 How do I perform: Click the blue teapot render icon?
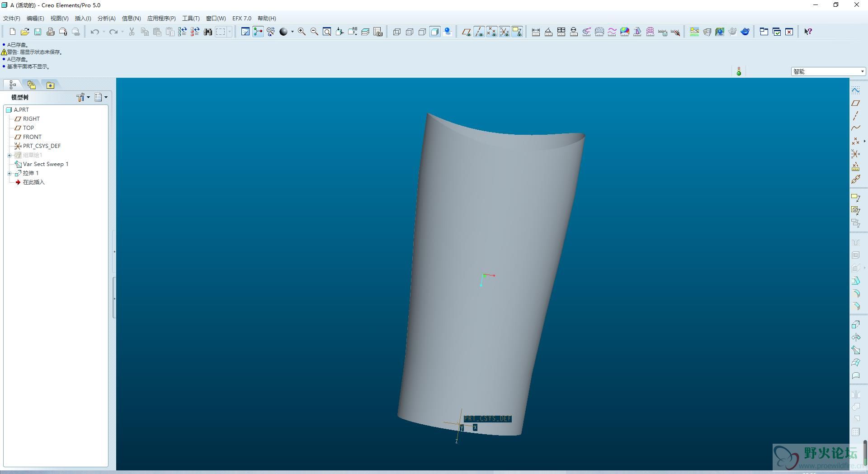[745, 32]
